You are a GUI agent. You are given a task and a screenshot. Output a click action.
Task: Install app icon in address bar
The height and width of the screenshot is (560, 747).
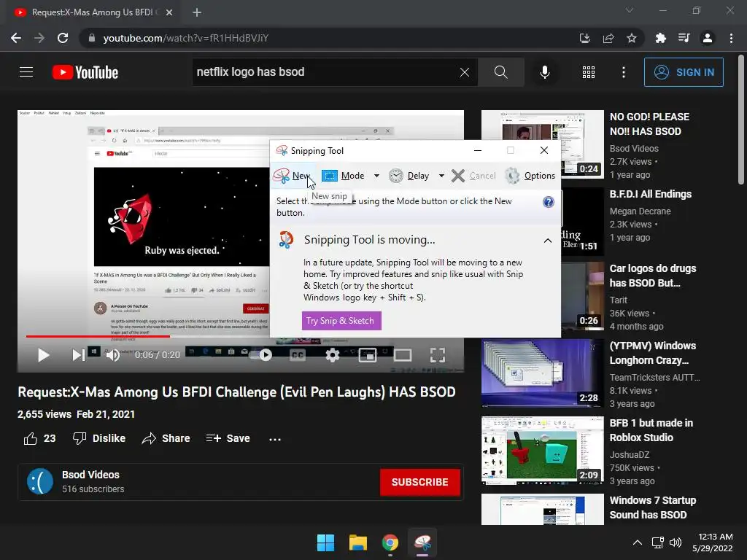(x=584, y=38)
